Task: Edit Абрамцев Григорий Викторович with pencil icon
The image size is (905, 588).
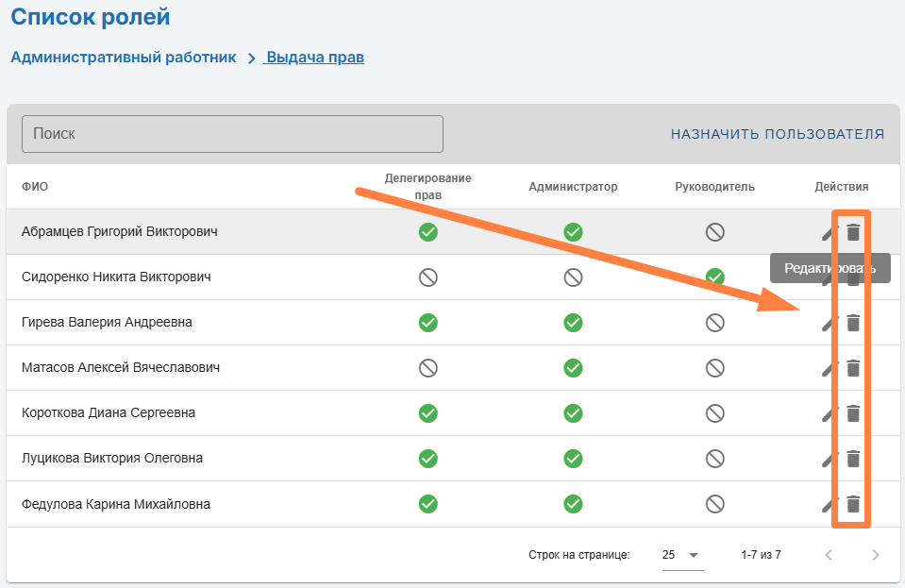Action: pyautogui.click(x=830, y=232)
